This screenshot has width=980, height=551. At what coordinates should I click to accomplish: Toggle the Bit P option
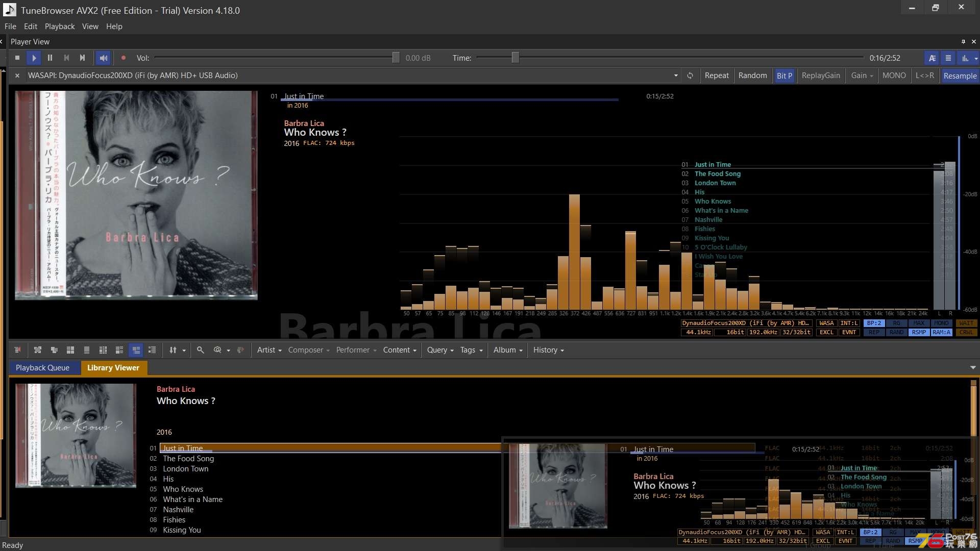[x=785, y=76]
